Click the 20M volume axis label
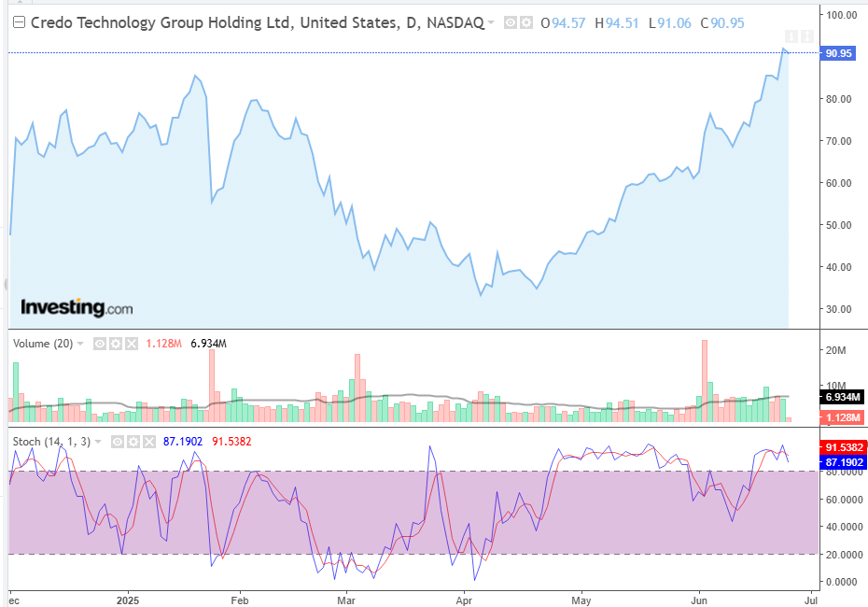Image resolution: width=868 pixels, height=607 pixels. (836, 350)
